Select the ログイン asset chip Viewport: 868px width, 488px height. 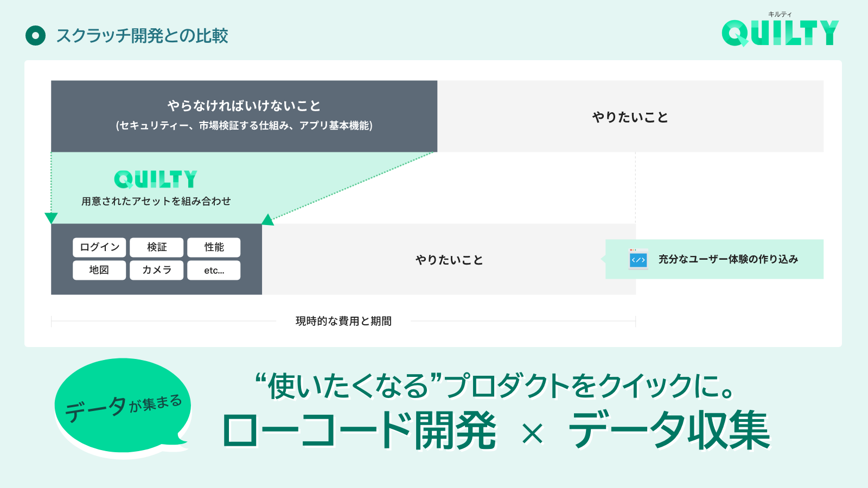click(x=99, y=247)
